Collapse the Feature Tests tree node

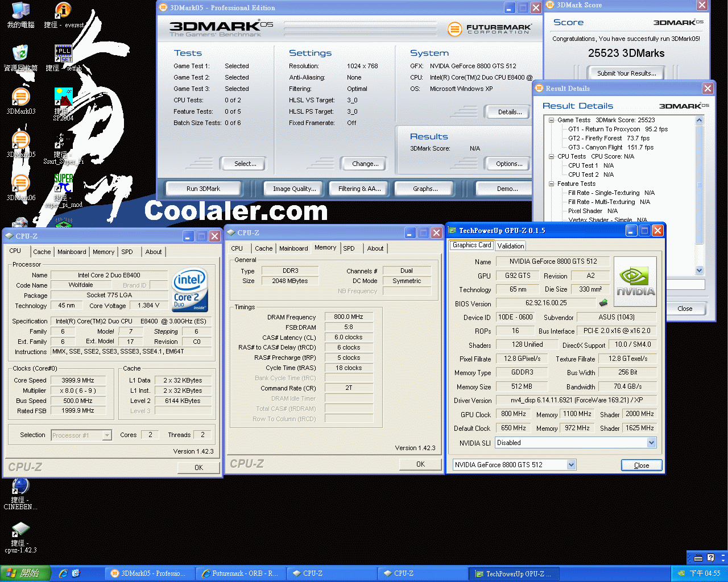pos(551,184)
